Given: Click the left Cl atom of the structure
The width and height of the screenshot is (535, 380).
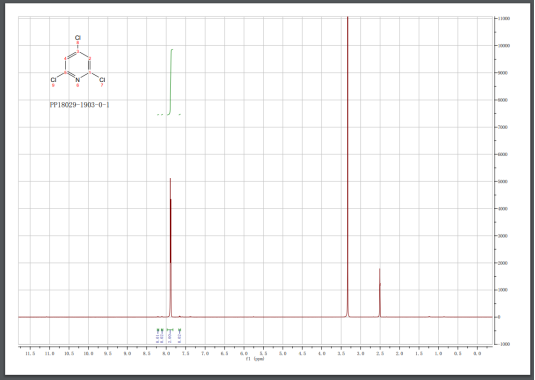Looking at the screenshot, I should click(53, 80).
